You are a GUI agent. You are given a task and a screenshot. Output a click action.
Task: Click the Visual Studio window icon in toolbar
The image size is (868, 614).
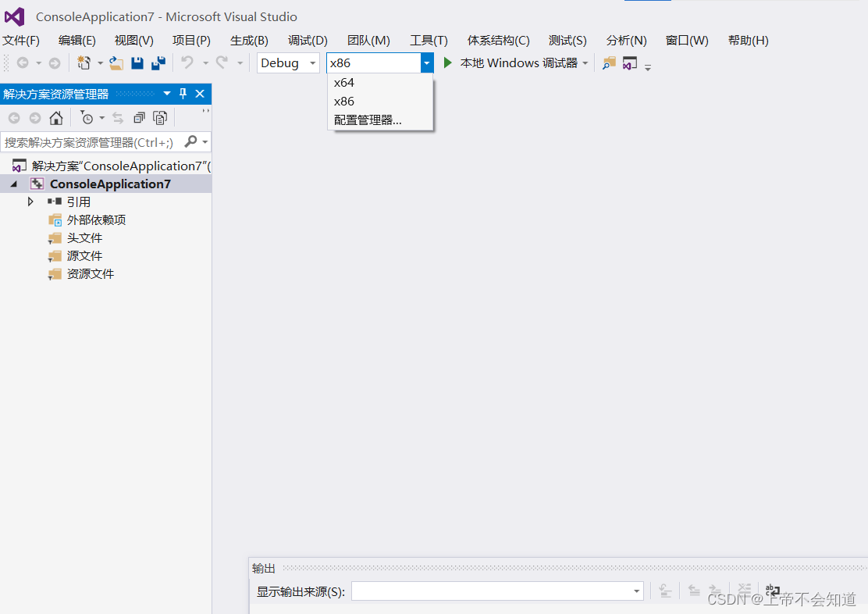(629, 63)
